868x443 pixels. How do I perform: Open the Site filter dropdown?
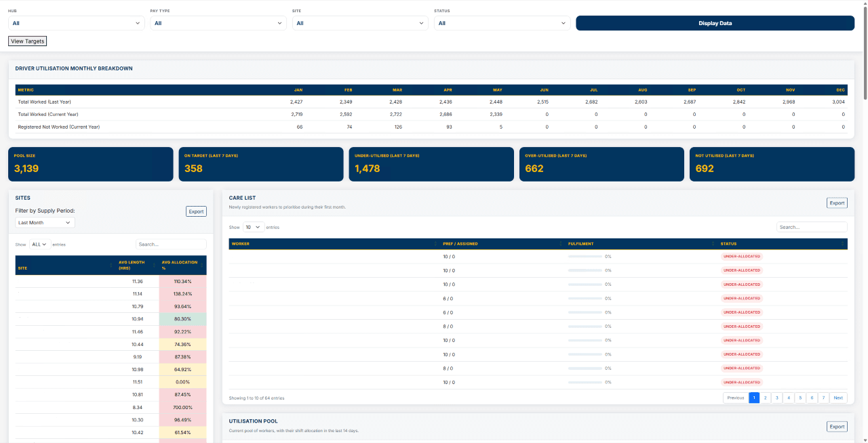coord(360,23)
